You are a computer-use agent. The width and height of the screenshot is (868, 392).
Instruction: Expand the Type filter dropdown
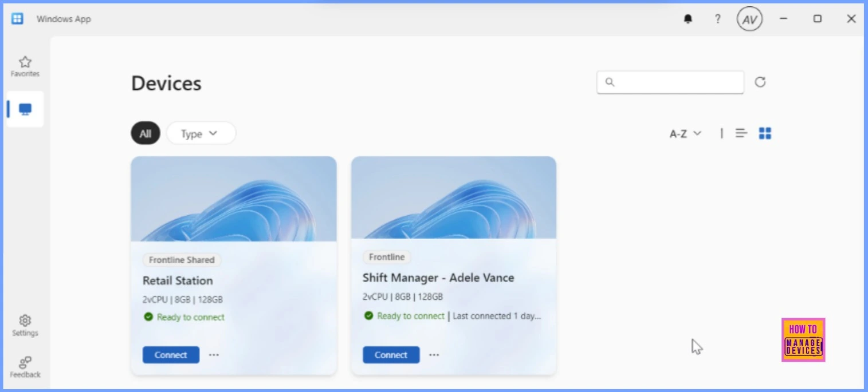click(x=201, y=133)
